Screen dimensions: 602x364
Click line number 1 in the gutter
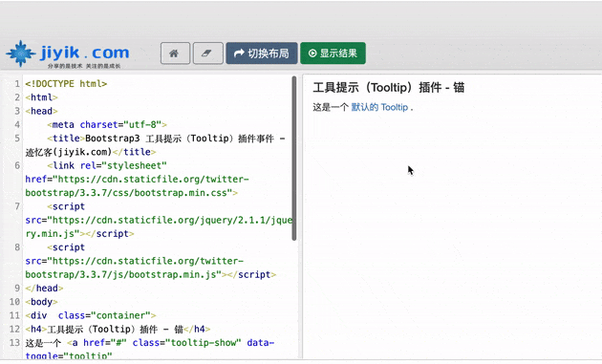point(16,84)
